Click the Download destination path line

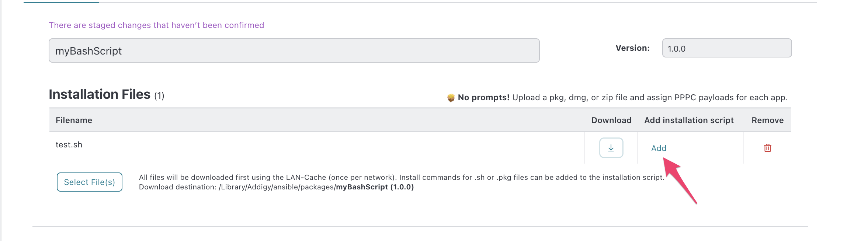tap(276, 187)
